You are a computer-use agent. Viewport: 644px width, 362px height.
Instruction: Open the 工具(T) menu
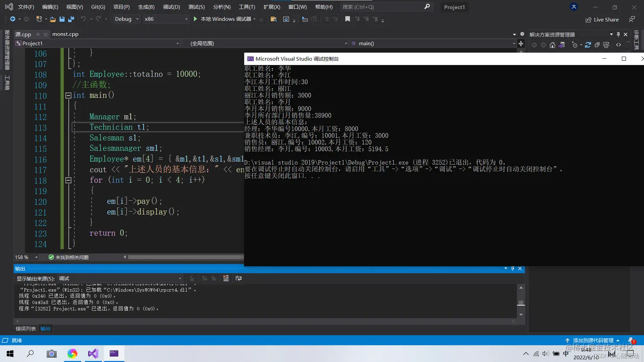click(247, 7)
